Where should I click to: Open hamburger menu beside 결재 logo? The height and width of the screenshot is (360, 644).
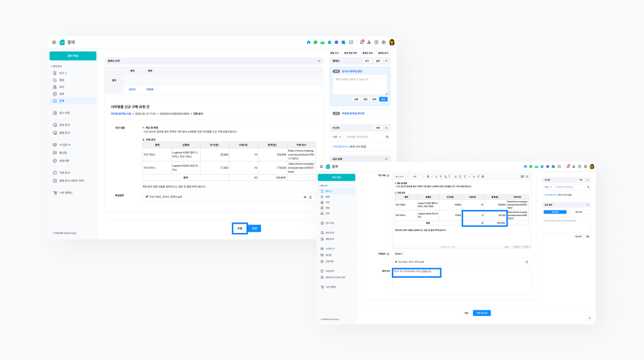[54, 42]
